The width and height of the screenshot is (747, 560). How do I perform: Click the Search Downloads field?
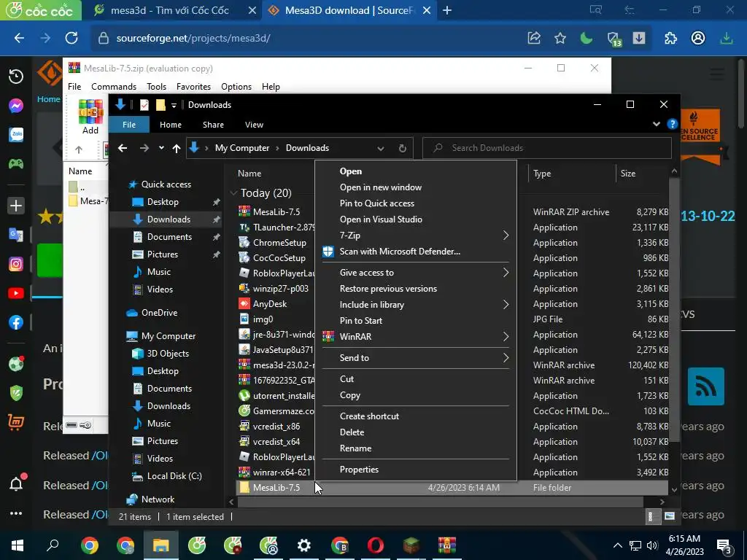(547, 148)
